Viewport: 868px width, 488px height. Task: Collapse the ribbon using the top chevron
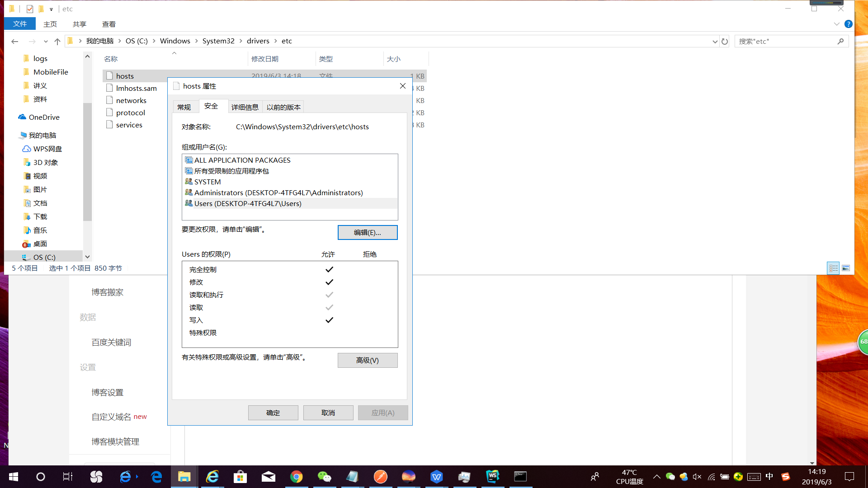(836, 24)
